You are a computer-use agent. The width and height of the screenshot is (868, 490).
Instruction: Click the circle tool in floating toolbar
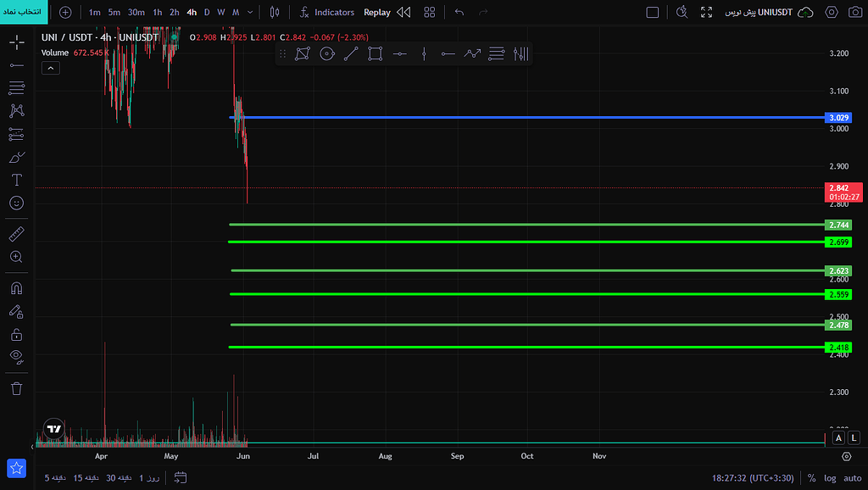click(x=327, y=53)
